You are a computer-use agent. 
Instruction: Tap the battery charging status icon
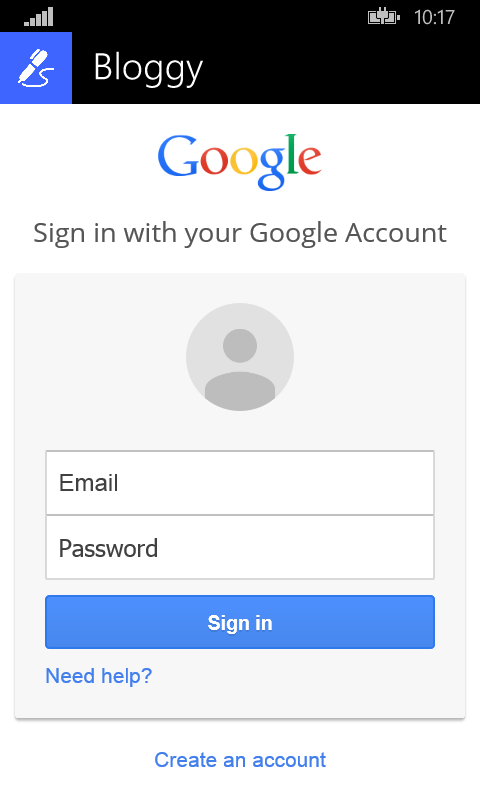[x=384, y=18]
